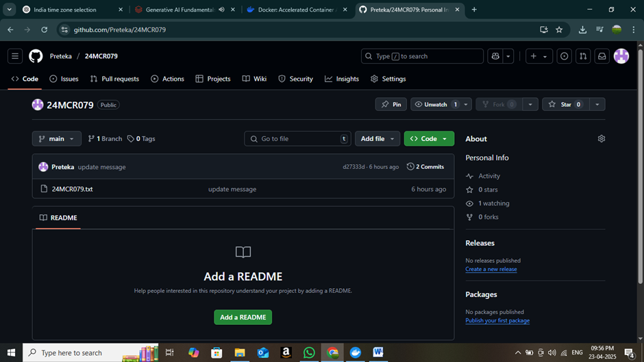
Task: Click the Unwatch button
Action: pyautogui.click(x=435, y=105)
